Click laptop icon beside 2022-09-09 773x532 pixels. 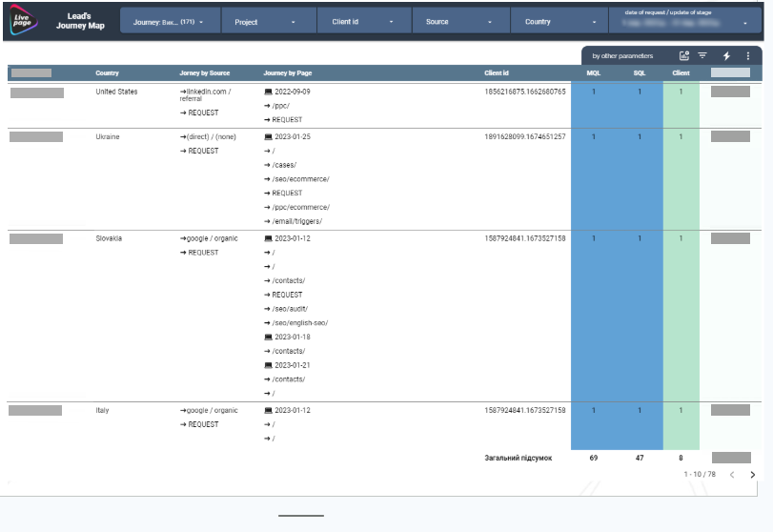coord(268,92)
